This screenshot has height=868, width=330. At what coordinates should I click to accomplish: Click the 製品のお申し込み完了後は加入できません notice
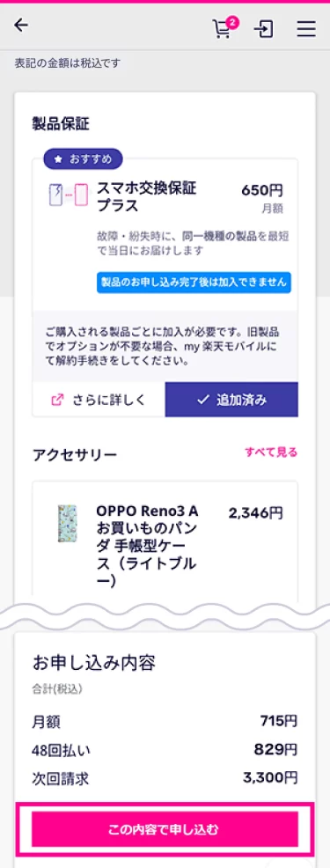coord(194,283)
